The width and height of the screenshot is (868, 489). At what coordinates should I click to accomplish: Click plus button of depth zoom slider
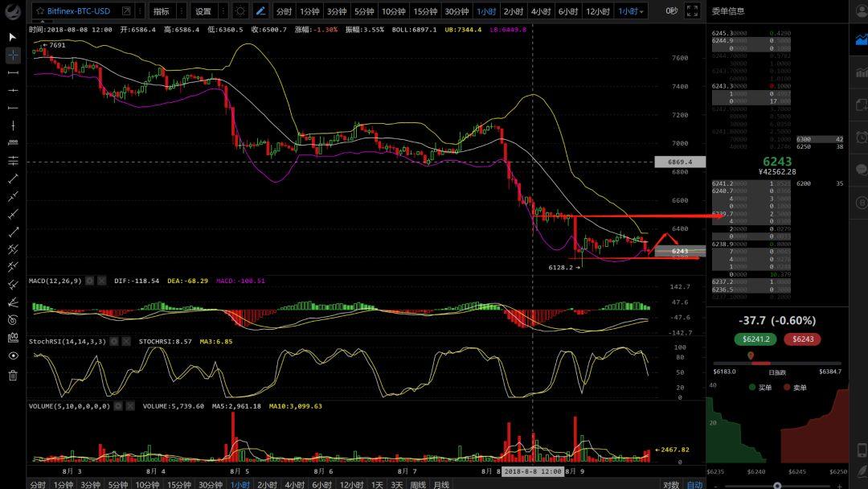839,486
